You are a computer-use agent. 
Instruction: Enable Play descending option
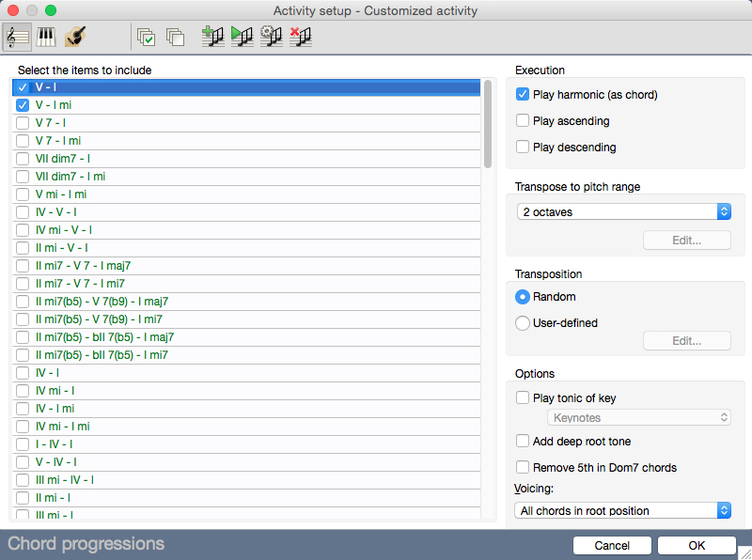point(523,147)
